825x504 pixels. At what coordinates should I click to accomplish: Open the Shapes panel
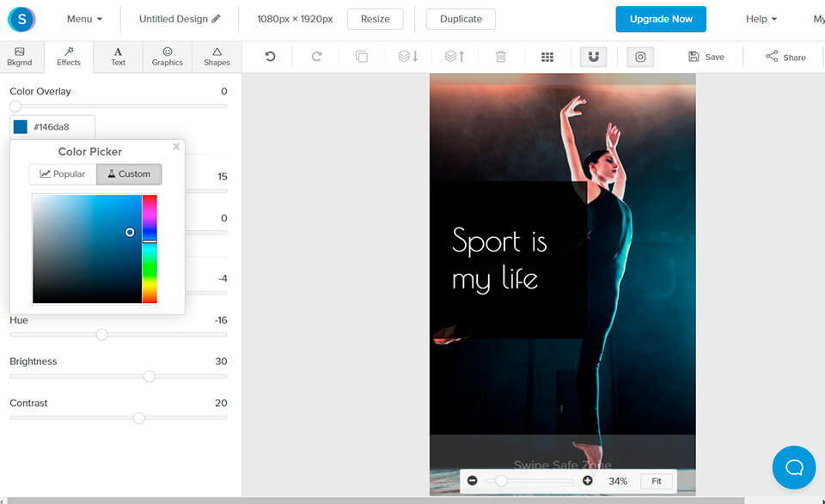coord(216,57)
